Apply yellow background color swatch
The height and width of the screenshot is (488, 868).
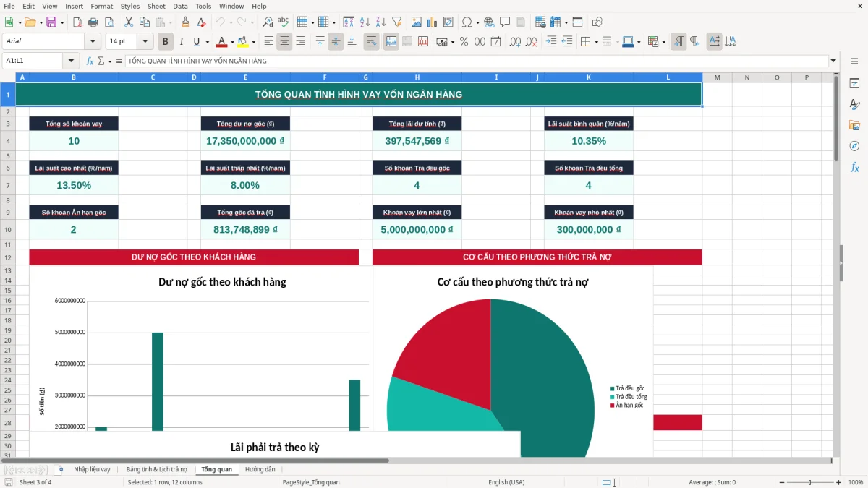(242, 42)
